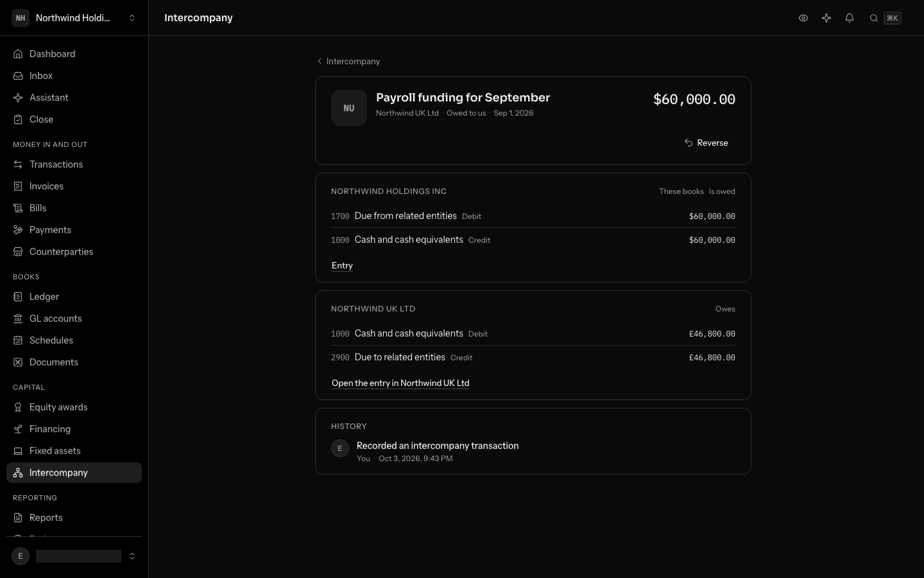Open the Financing sprout icon

coord(18,429)
